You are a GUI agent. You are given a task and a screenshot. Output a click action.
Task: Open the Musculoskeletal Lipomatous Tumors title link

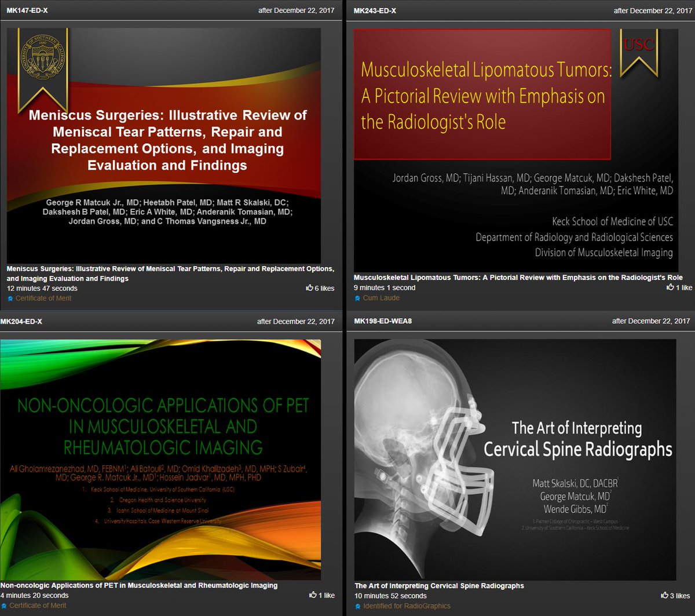[518, 278]
